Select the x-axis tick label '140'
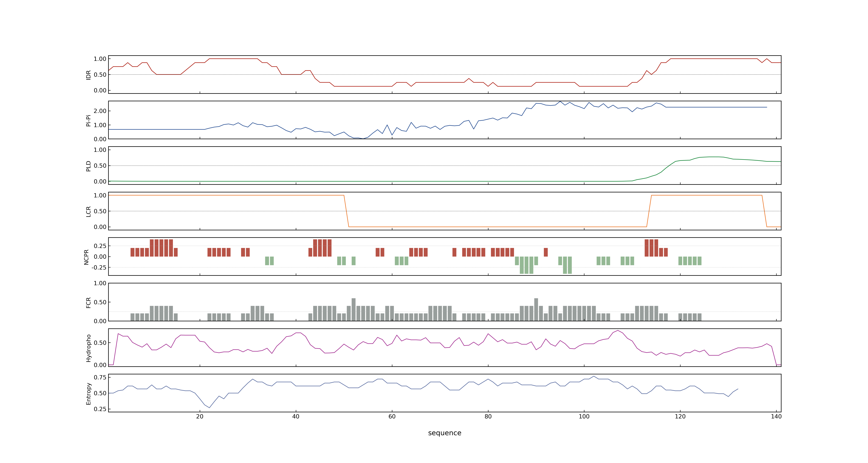 [x=776, y=416]
